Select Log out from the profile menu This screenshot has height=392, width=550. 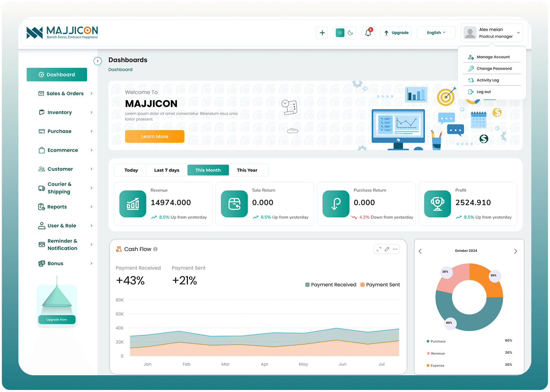pos(483,92)
